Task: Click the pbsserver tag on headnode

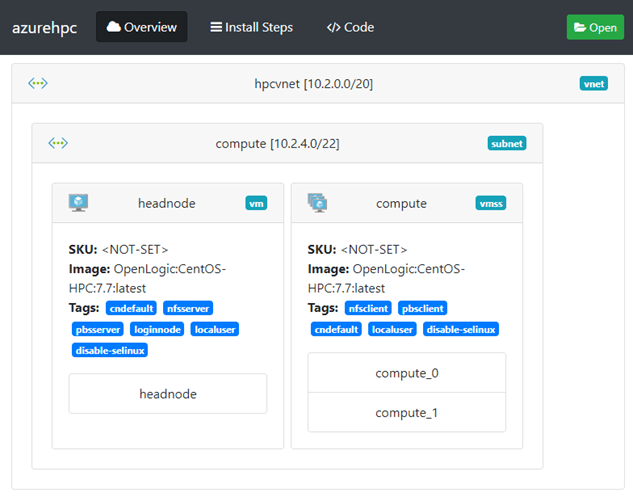Action: pos(97,329)
